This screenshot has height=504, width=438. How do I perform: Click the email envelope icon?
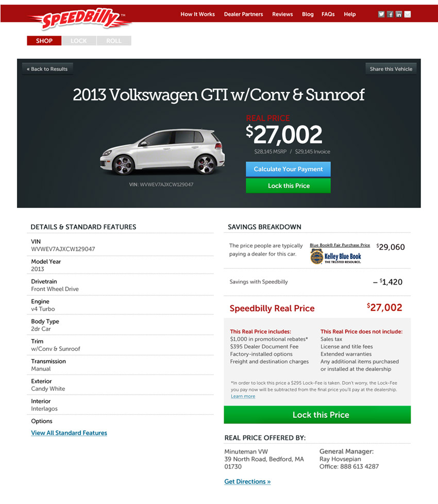408,14
